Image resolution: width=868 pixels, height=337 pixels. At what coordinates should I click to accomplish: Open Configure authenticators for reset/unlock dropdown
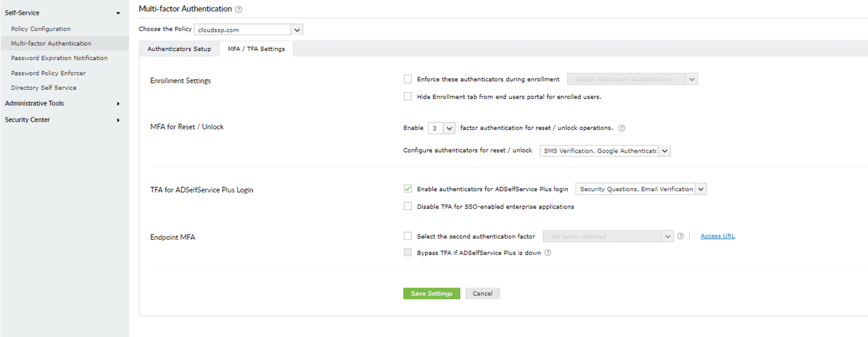pyautogui.click(x=665, y=151)
